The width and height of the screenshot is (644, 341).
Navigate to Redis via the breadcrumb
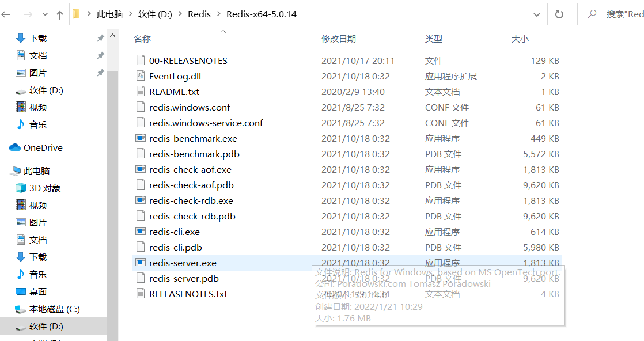(x=199, y=14)
